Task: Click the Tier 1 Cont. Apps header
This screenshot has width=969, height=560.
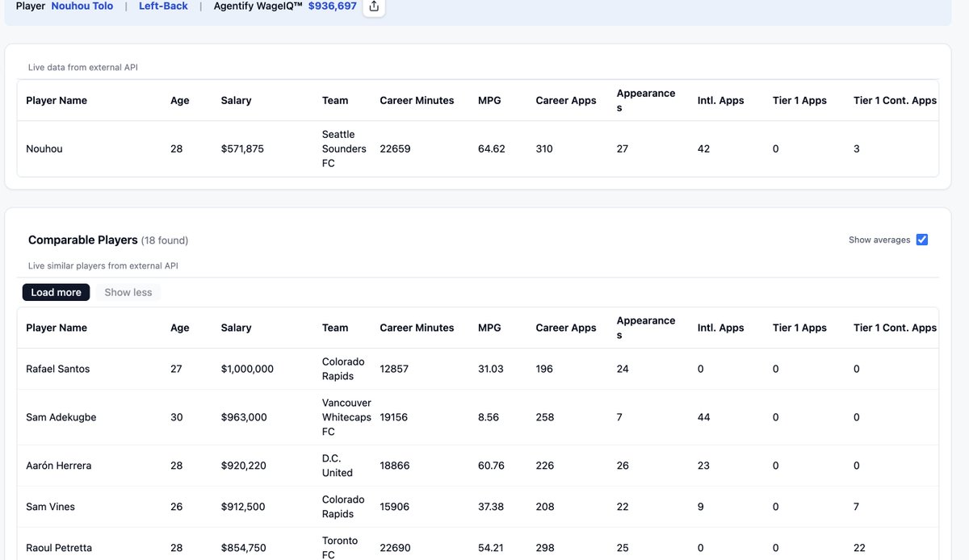Action: click(895, 328)
